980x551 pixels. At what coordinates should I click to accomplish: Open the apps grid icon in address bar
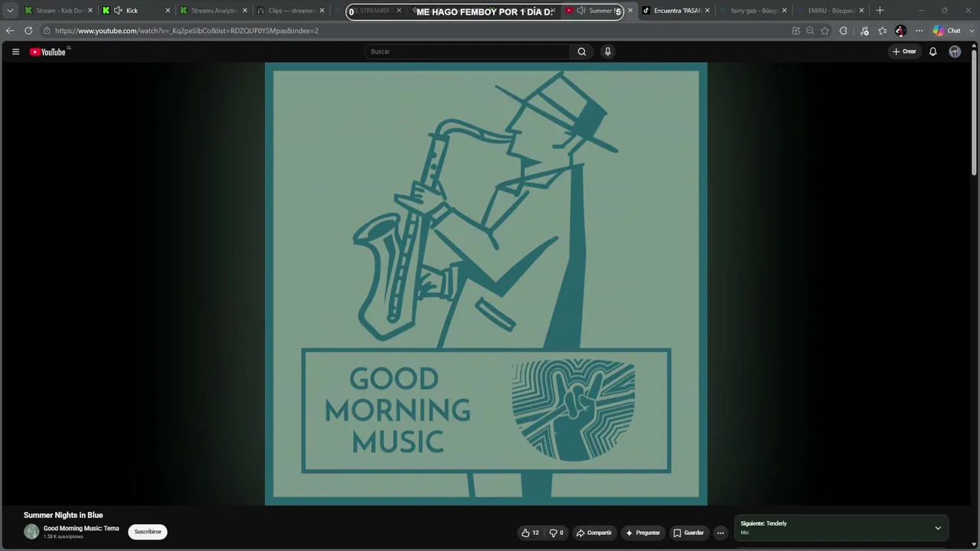[x=796, y=31]
